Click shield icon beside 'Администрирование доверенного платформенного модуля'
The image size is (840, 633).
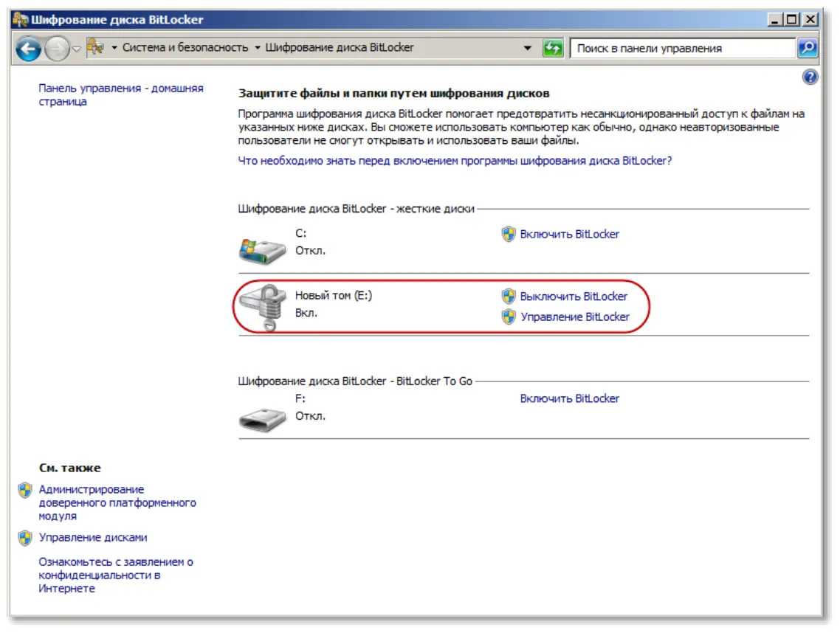click(x=24, y=490)
